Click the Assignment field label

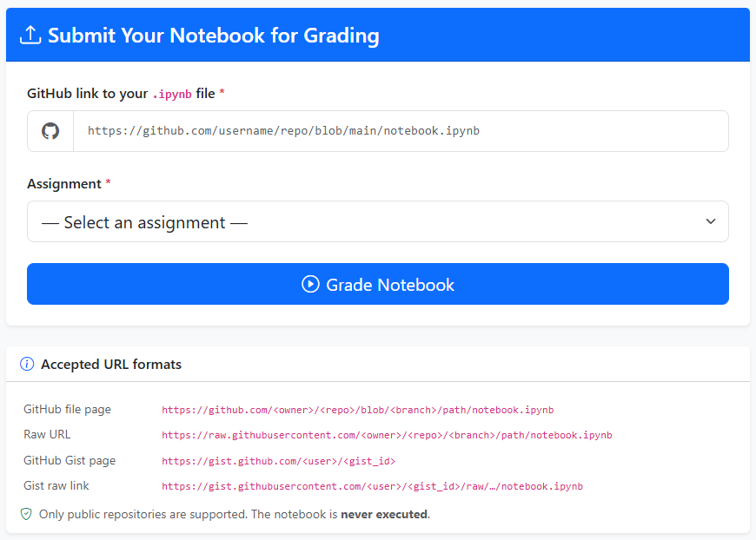point(69,184)
